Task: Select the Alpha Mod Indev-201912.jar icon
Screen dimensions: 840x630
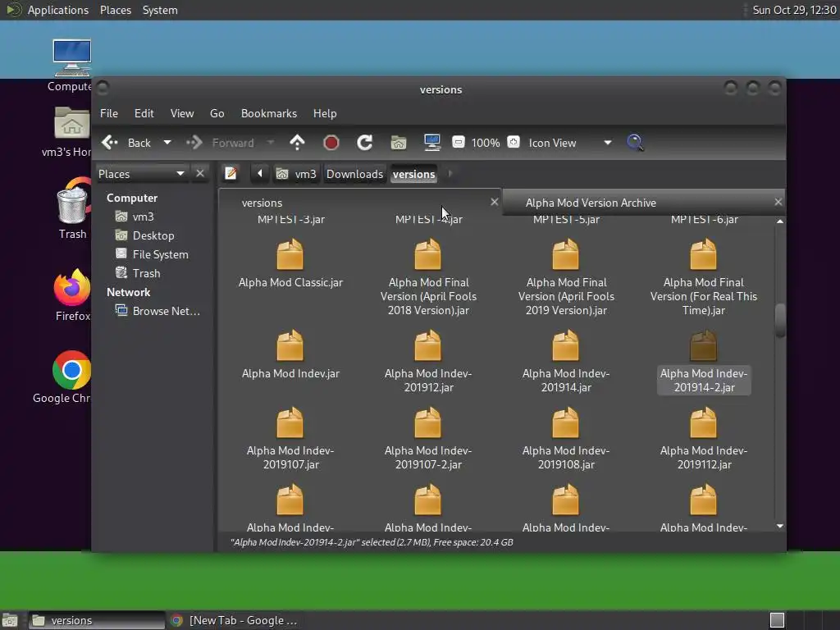Action: (x=427, y=345)
